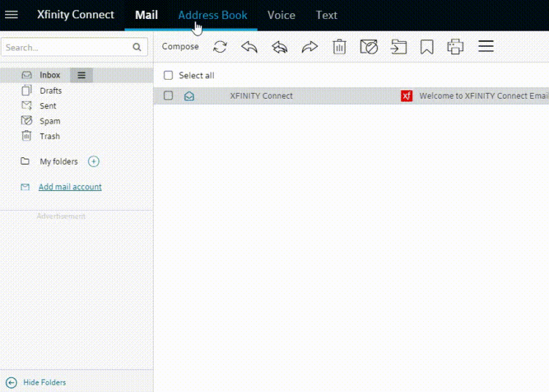
Task: Open the toolbar more actions menu
Action: pos(486,47)
